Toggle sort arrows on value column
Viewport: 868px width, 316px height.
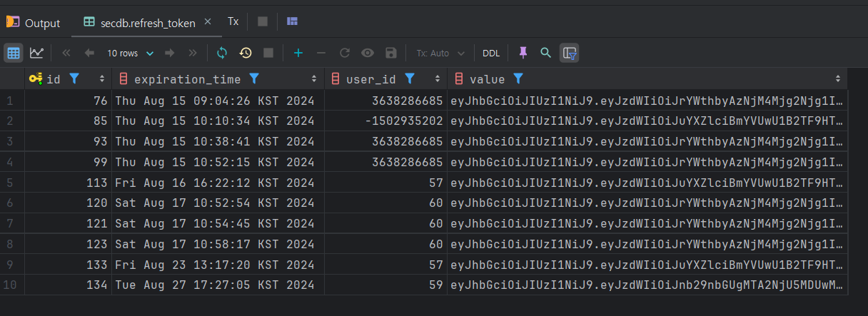click(839, 78)
